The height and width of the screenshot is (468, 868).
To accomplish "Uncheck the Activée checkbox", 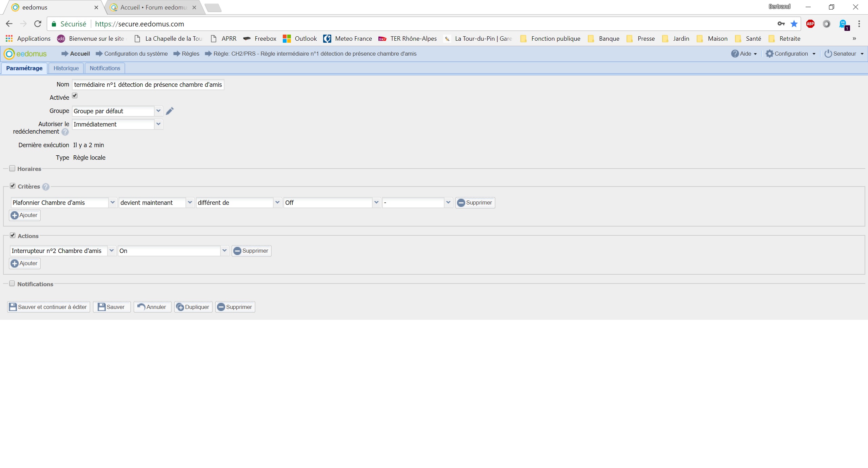I will (x=75, y=96).
